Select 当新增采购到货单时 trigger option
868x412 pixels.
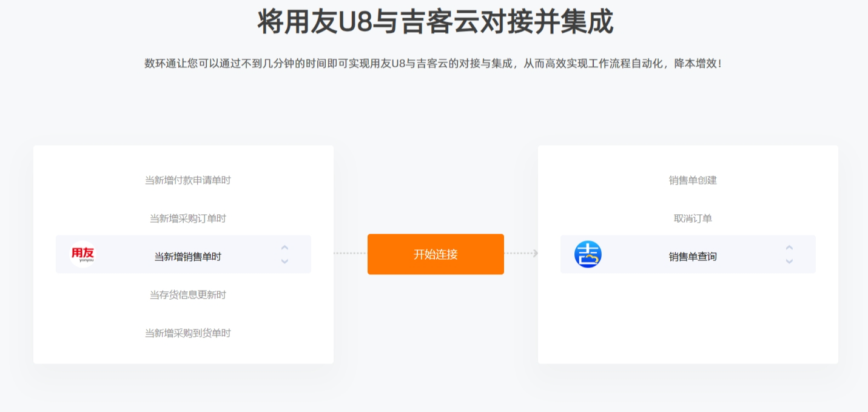click(187, 333)
